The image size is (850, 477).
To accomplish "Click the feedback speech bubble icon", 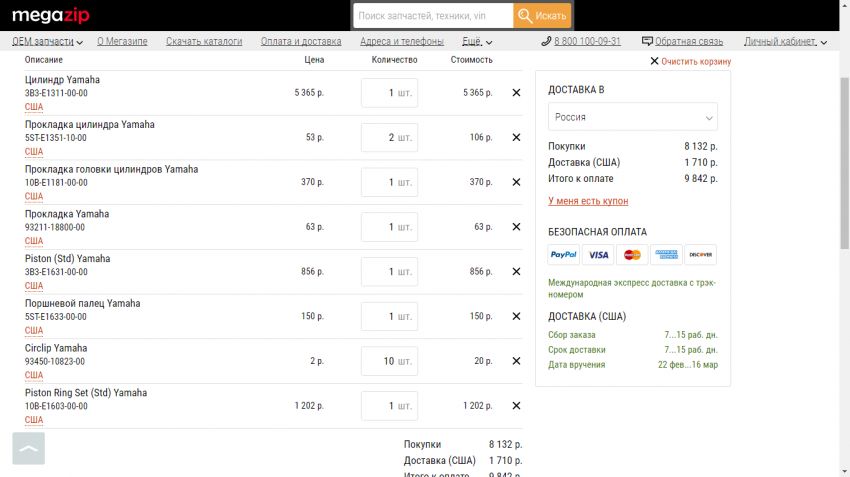I will (x=647, y=41).
